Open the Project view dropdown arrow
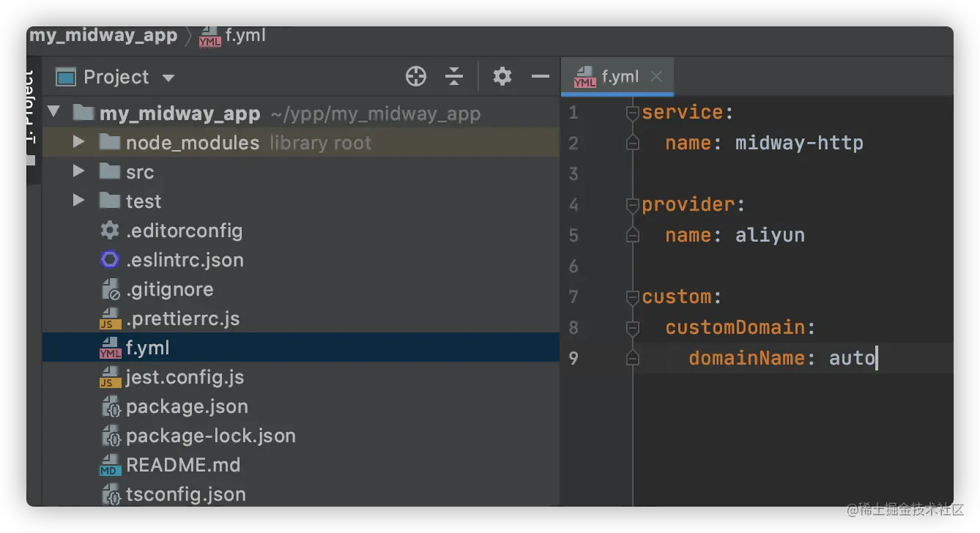The image size is (980, 533). pos(168,78)
